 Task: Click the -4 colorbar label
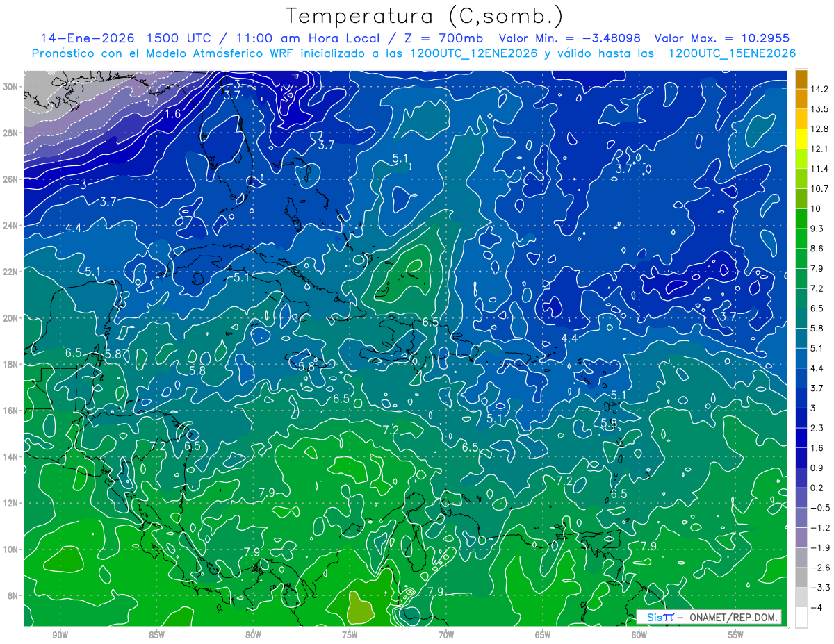point(815,608)
